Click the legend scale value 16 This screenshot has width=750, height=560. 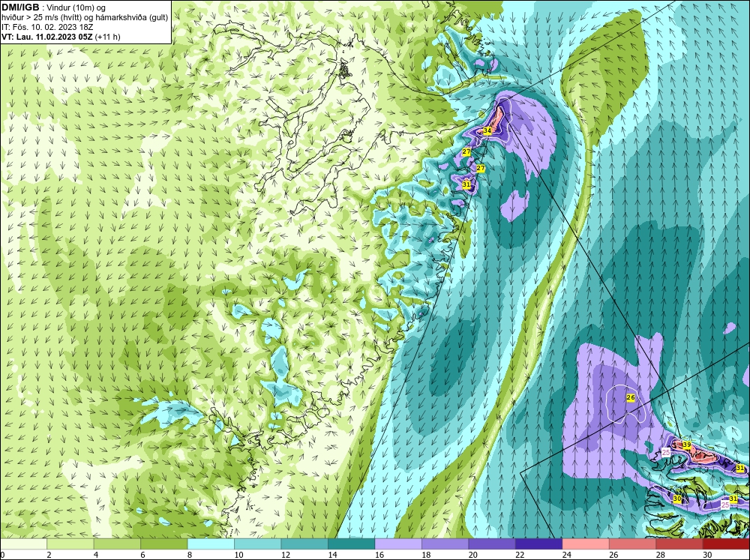tap(379, 555)
